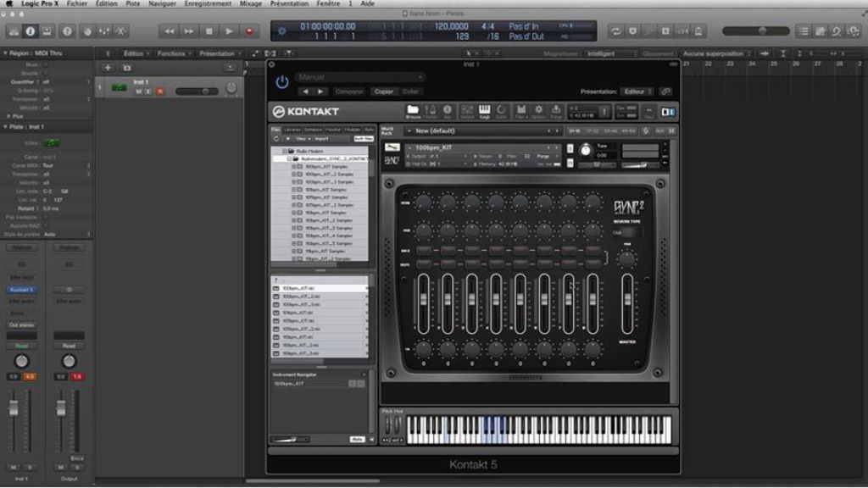The image size is (868, 488).
Task: Toggle the Smart Controls button
Action: point(87,31)
